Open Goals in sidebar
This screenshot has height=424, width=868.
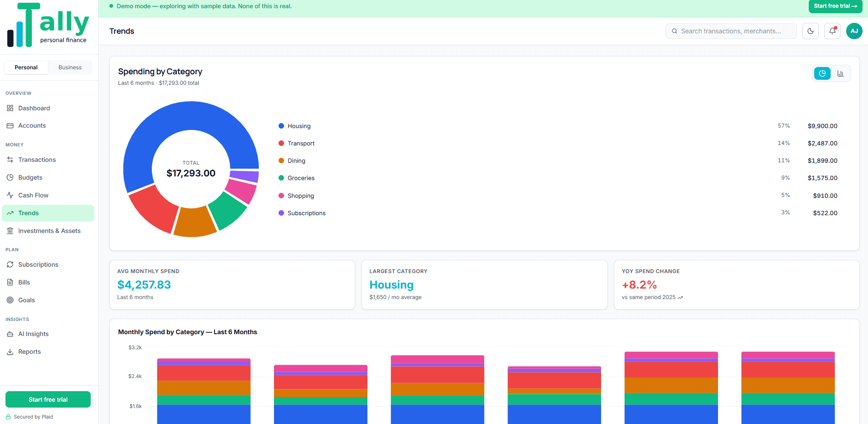click(48, 300)
